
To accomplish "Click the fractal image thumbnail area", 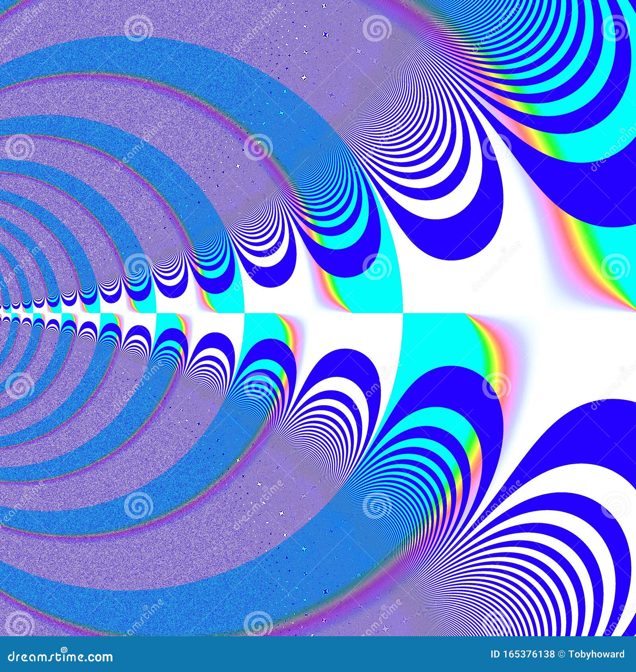I will click(318, 318).
